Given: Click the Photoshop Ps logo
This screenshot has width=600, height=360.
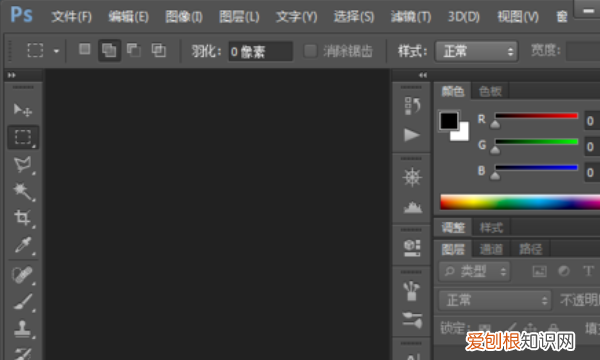Looking at the screenshot, I should pyautogui.click(x=21, y=15).
